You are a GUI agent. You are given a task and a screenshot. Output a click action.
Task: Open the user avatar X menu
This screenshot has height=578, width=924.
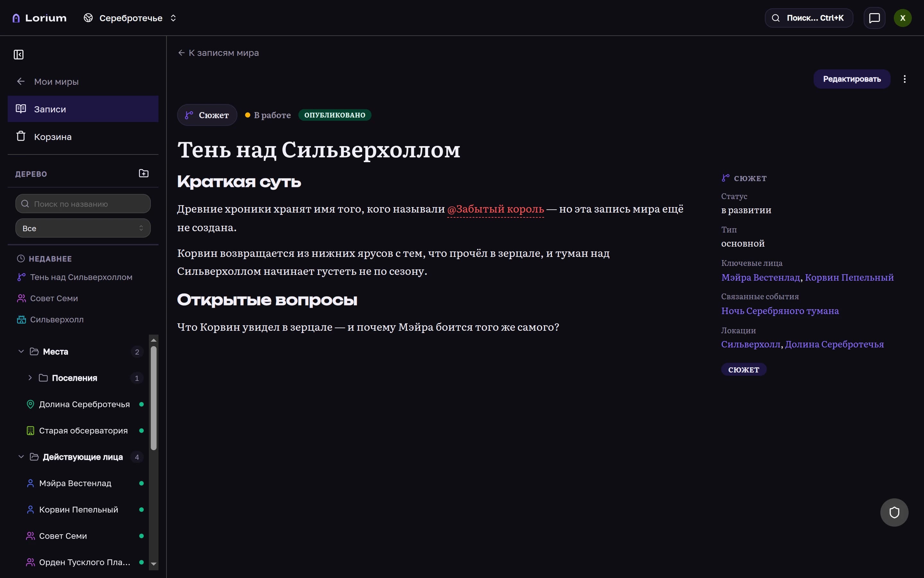click(x=903, y=18)
